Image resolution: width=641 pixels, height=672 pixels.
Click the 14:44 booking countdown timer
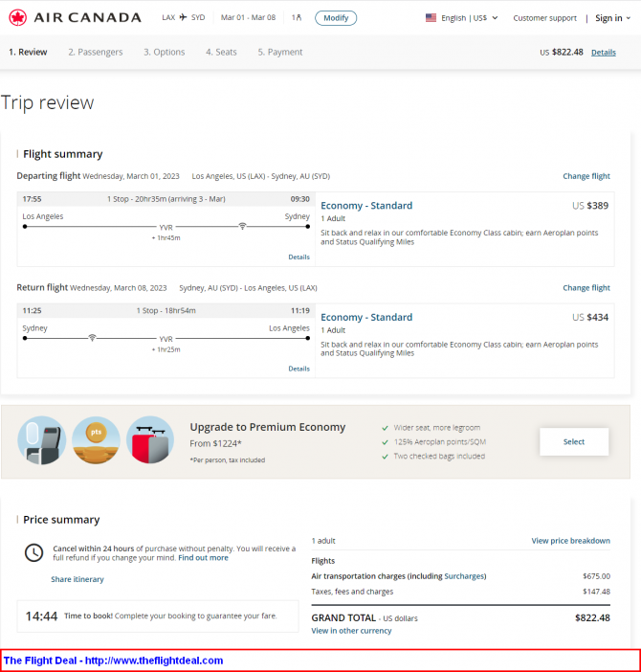pyautogui.click(x=41, y=616)
